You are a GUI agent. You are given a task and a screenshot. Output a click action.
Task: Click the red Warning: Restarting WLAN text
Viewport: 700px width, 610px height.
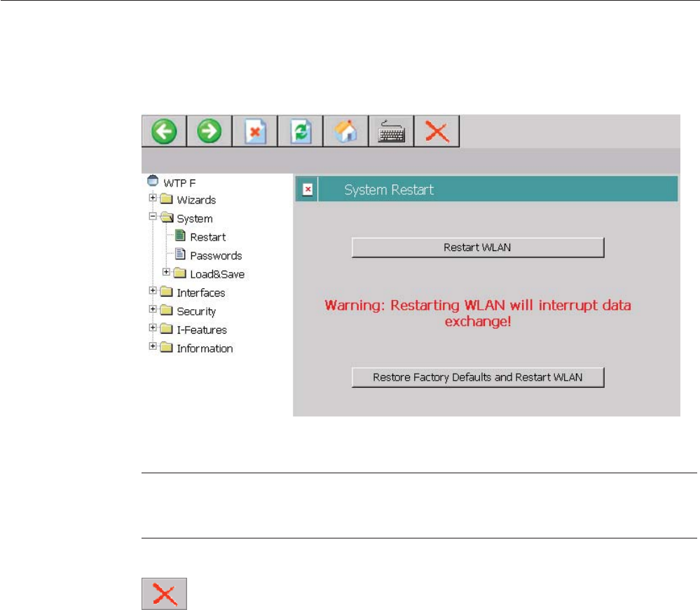point(478,313)
